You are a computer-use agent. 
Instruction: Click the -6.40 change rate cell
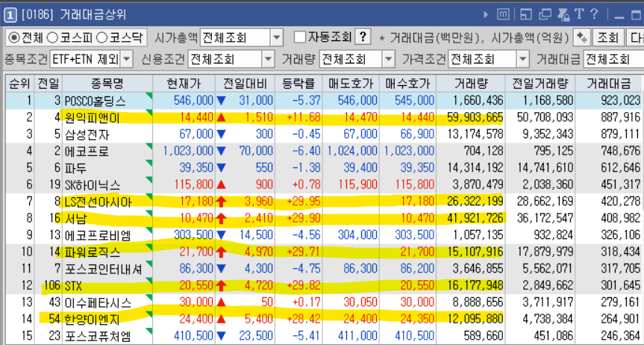click(x=307, y=151)
